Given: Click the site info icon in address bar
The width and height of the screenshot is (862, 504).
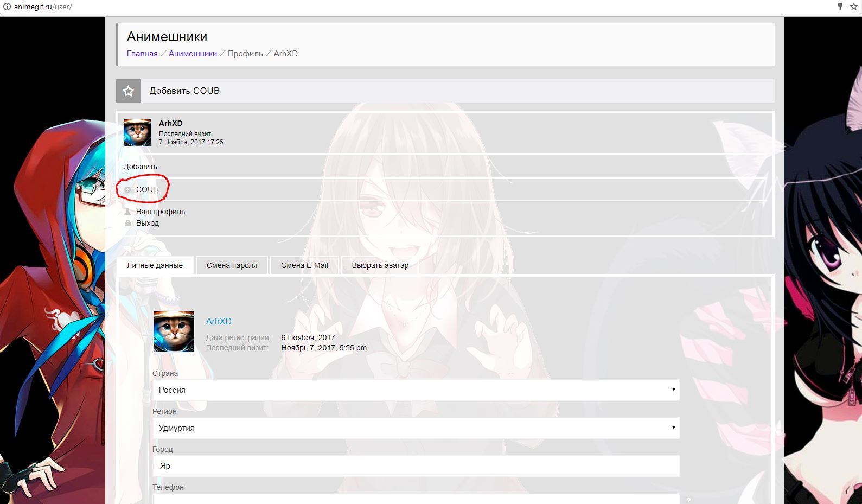Looking at the screenshot, I should 7,7.
